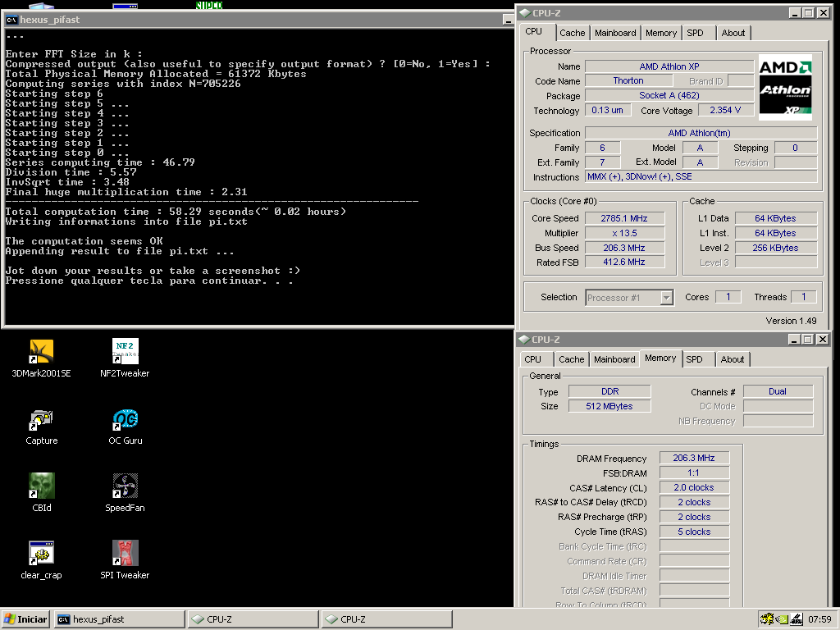
Task: Open About tab in lower CPU-Z
Action: click(732, 359)
